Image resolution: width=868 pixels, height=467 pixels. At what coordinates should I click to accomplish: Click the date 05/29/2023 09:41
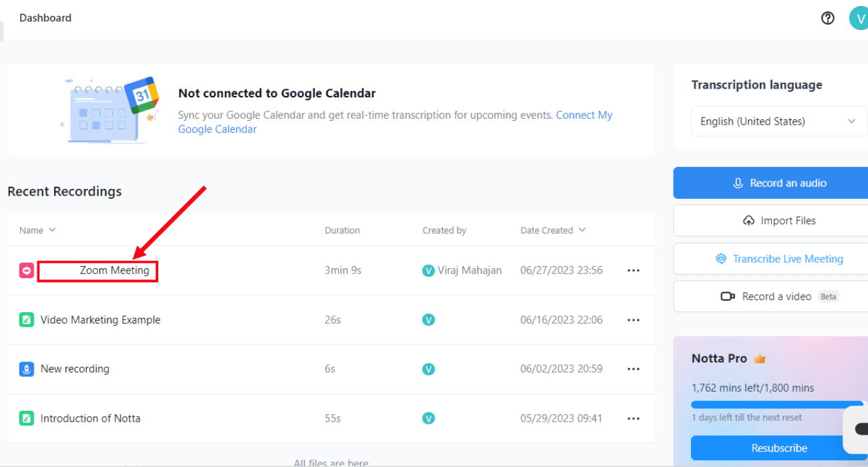[x=561, y=418]
